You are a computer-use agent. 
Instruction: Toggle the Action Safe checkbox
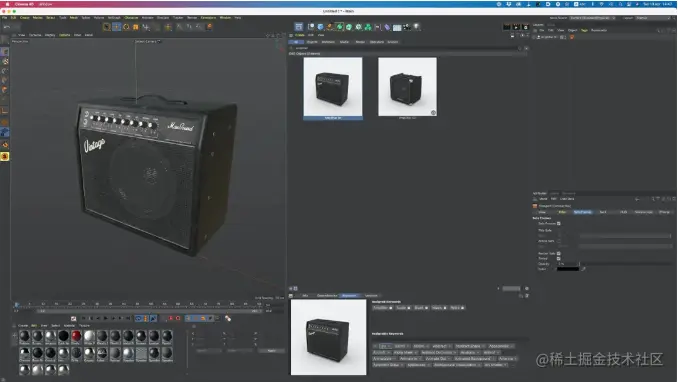559,241
